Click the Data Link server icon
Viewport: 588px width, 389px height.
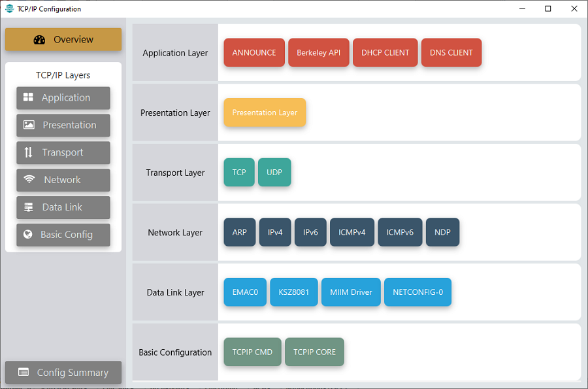pos(29,207)
